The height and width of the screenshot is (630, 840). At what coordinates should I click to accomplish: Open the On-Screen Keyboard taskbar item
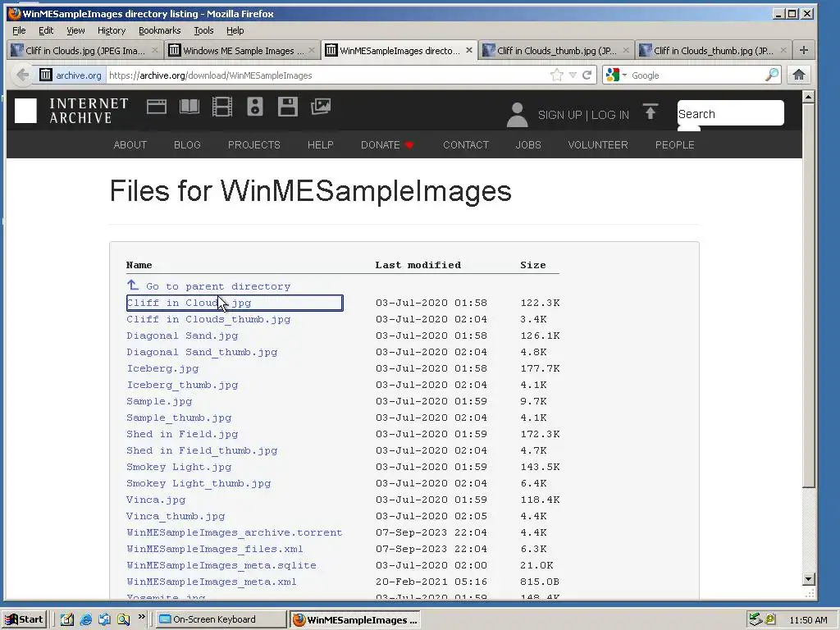(x=221, y=619)
